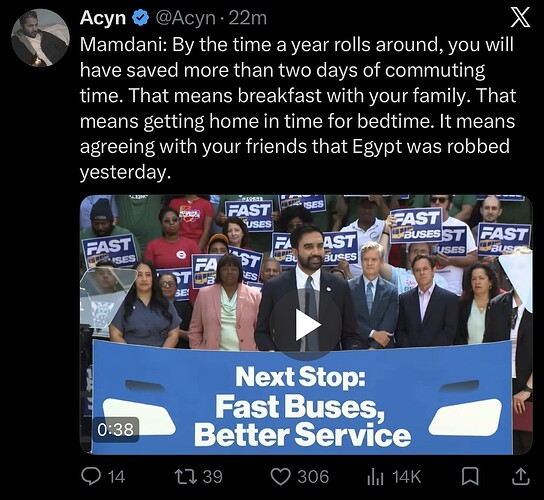Click the share upload arrow icon
544x500 pixels.
point(521,476)
